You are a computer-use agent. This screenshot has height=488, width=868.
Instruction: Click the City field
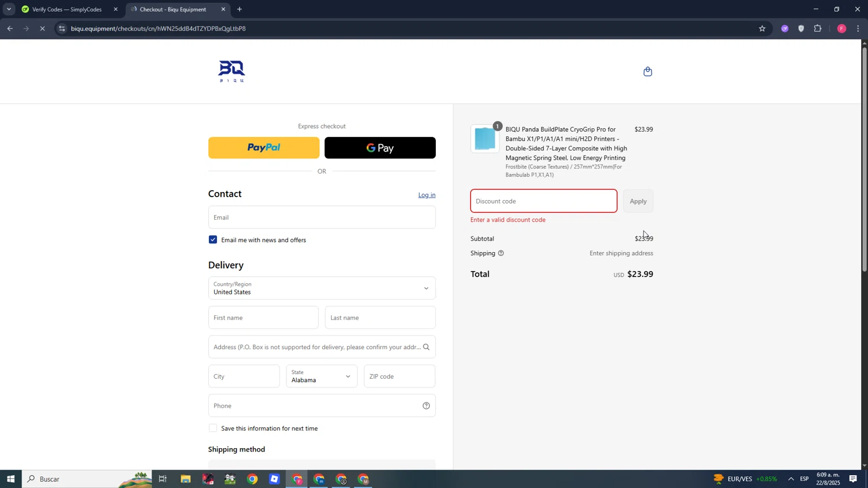coord(244,376)
